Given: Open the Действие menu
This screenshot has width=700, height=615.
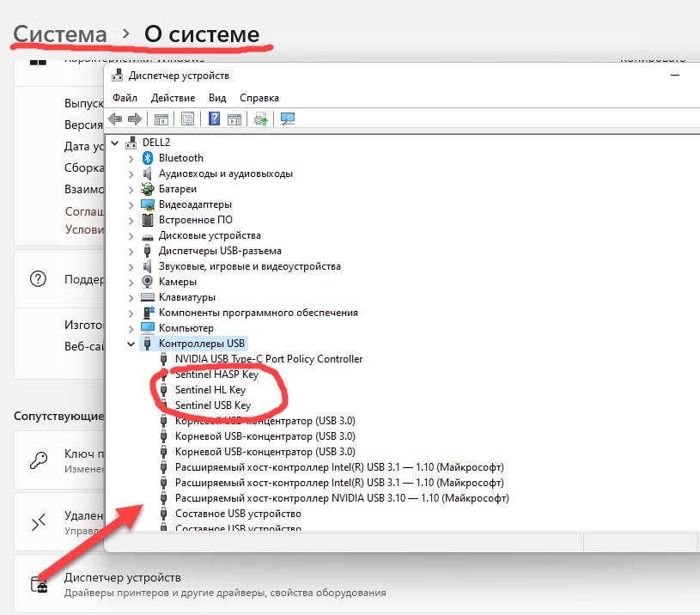Looking at the screenshot, I should click(173, 98).
